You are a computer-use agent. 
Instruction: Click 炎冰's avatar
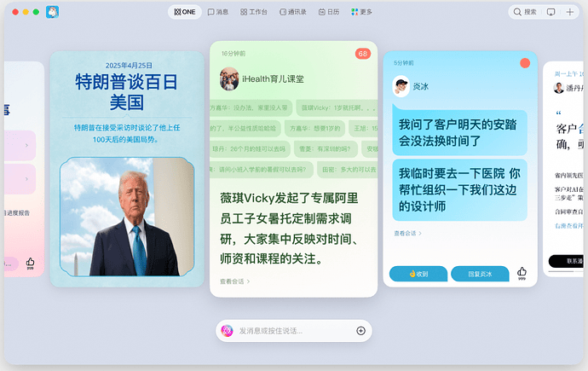pyautogui.click(x=401, y=86)
